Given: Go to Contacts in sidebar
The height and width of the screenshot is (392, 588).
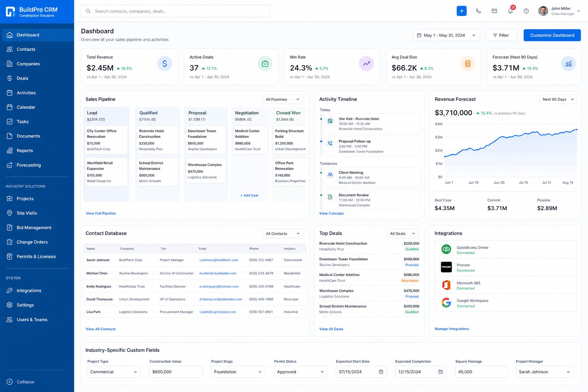Looking at the screenshot, I should click(37, 49).
